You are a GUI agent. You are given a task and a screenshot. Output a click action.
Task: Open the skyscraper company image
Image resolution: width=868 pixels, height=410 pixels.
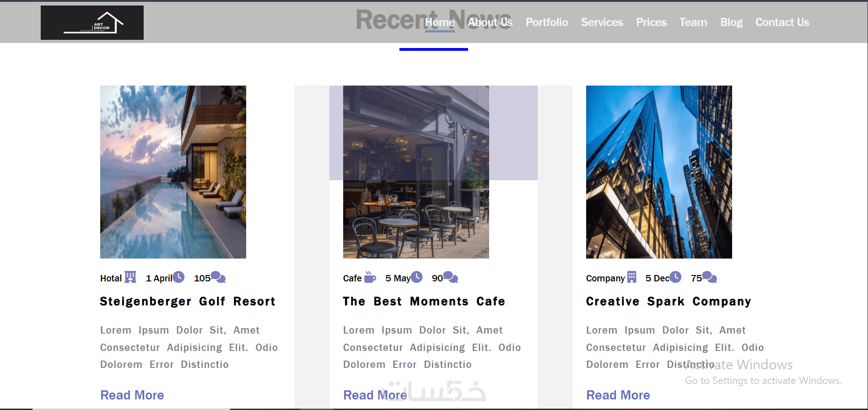coord(659,172)
